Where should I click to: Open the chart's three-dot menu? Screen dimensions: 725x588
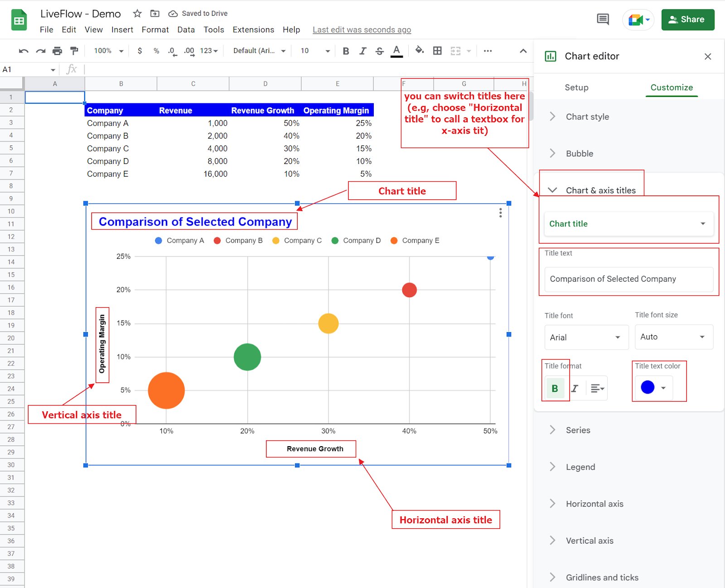pyautogui.click(x=500, y=213)
